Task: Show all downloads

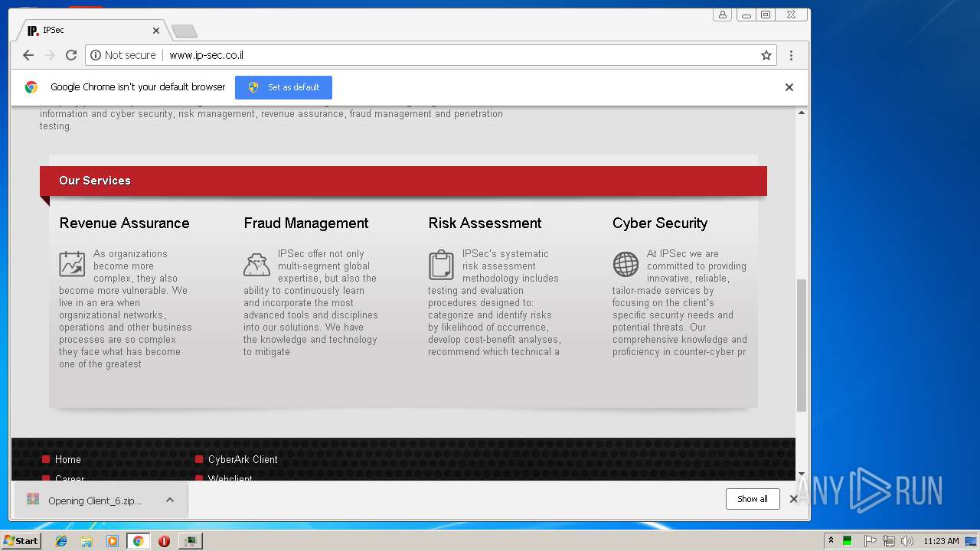Action: coord(753,499)
